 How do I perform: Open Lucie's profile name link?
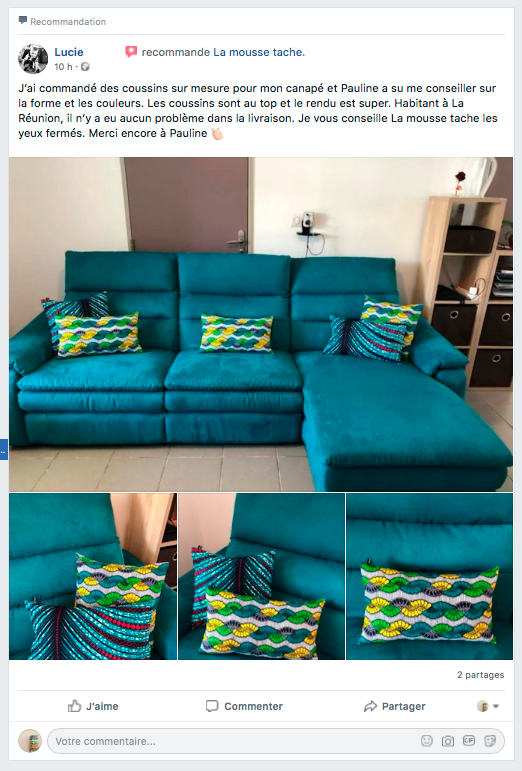pyautogui.click(x=69, y=52)
